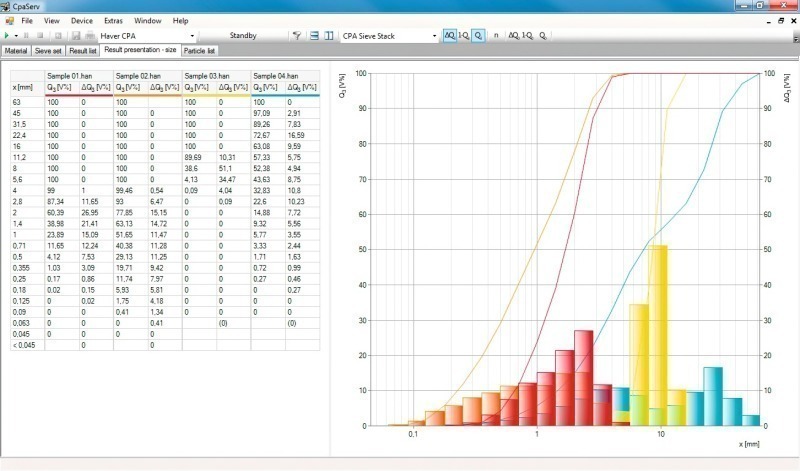The height and width of the screenshot is (471, 800).
Task: Click the red color bar under Sample 01
Action: click(79, 95)
